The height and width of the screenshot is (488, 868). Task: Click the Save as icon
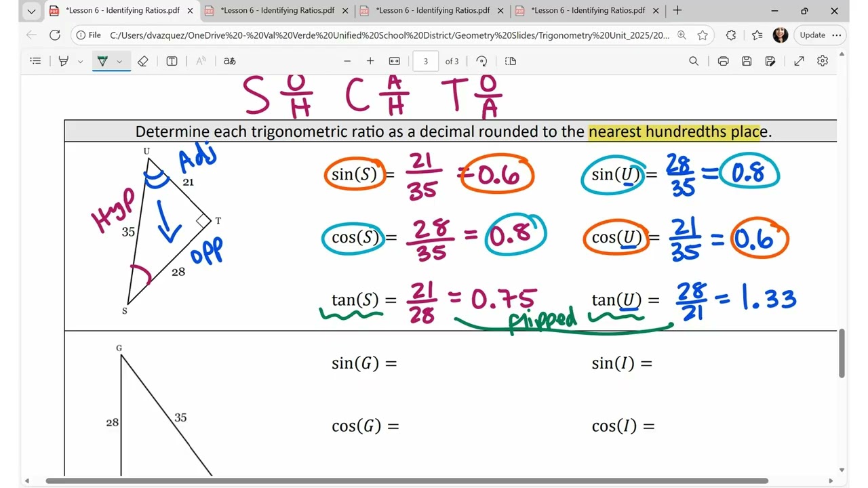click(x=770, y=61)
